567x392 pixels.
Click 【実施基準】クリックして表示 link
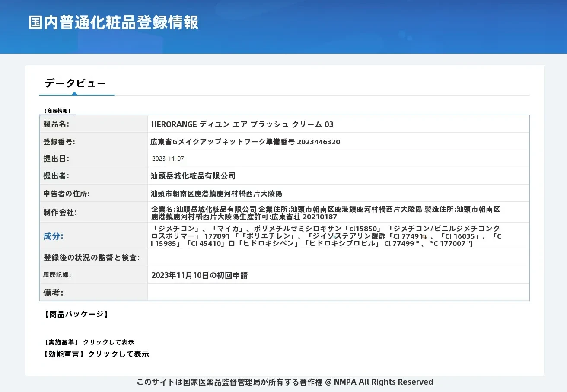[88, 342]
